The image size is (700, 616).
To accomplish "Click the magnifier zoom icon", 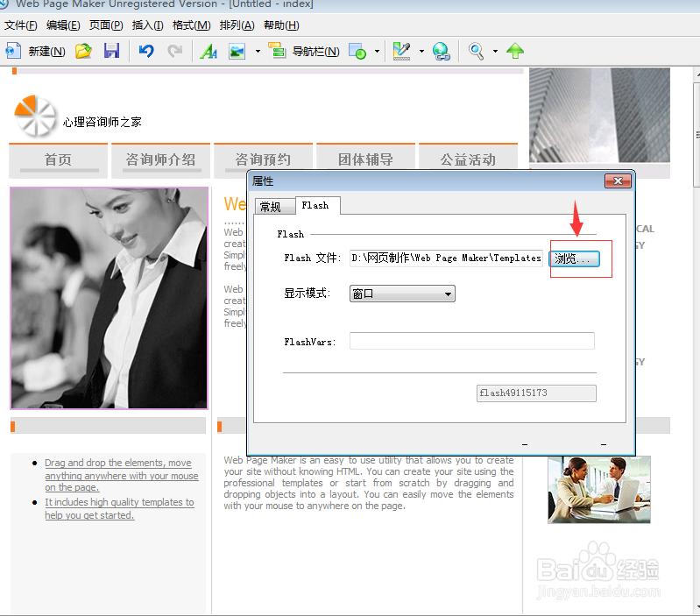I will (x=476, y=52).
